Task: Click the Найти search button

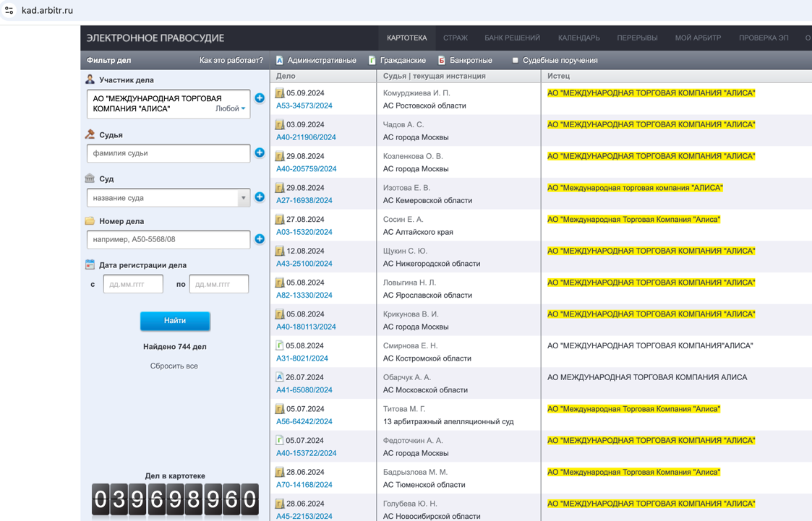Action: [175, 321]
